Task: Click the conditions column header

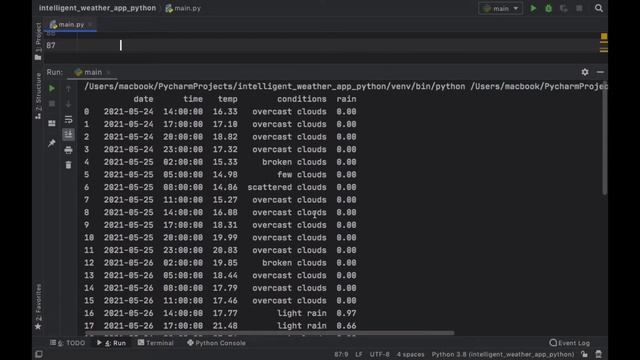Action: [x=302, y=99]
